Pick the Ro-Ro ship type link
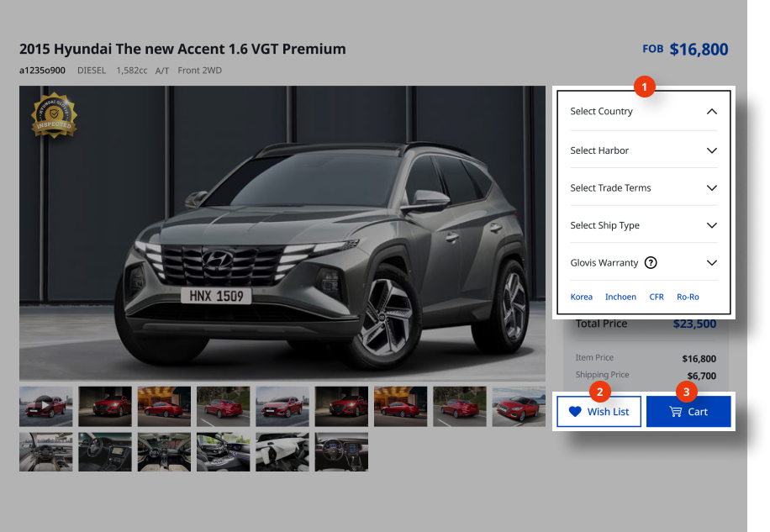770x532 pixels. tap(688, 297)
